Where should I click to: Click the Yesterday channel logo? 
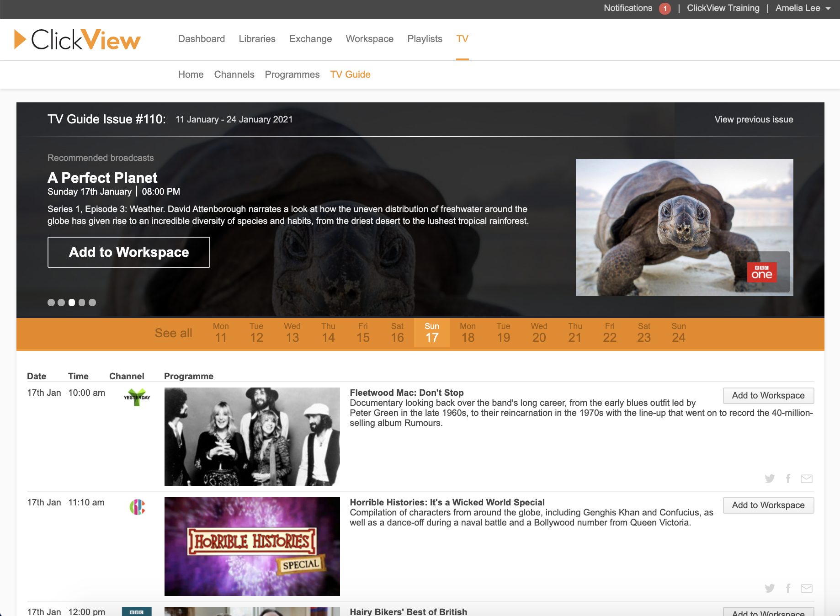click(x=137, y=397)
